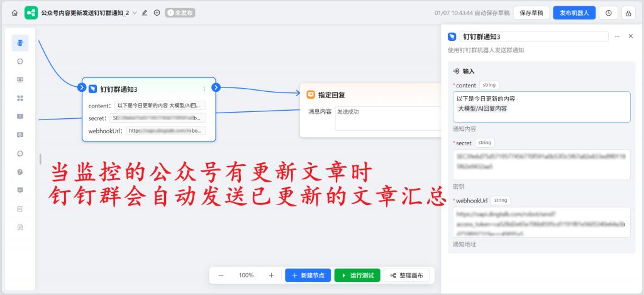Screen dimensions: 644x295
Task: Click 运行测试 button
Action: pos(357,276)
